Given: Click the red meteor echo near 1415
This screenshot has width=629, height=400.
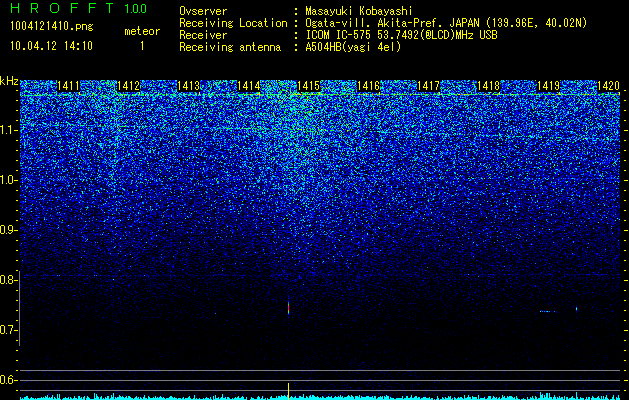Looking at the screenshot, I should point(288,308).
